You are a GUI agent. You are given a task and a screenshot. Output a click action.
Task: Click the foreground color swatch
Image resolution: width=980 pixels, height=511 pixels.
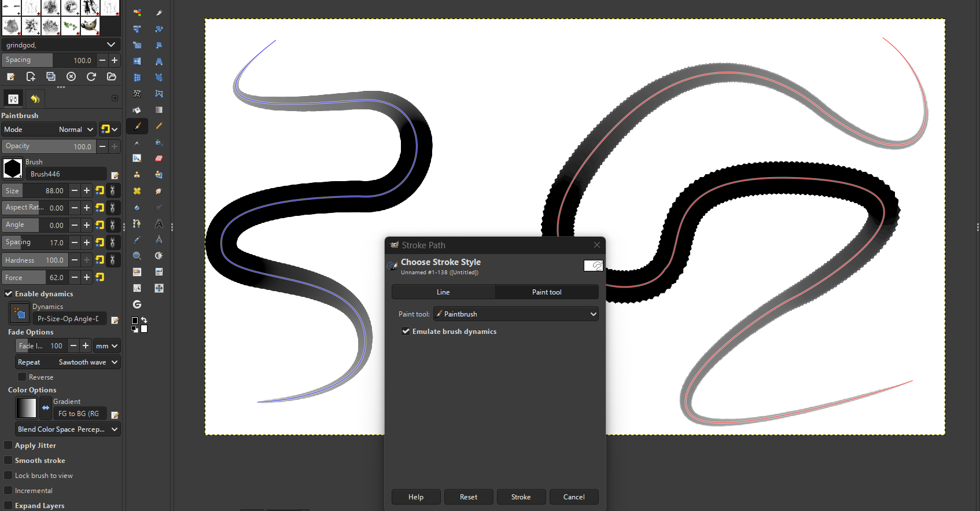[x=134, y=321]
